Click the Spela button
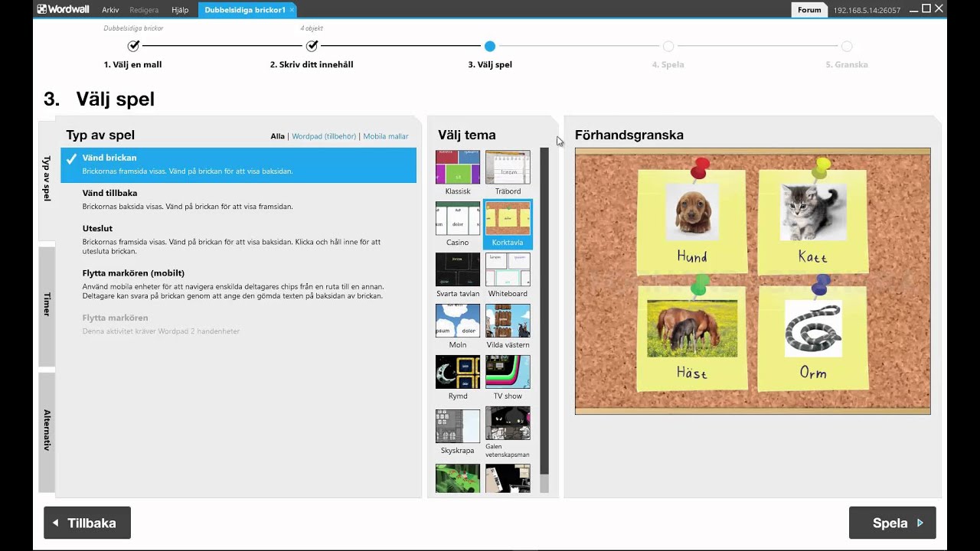 893,523
